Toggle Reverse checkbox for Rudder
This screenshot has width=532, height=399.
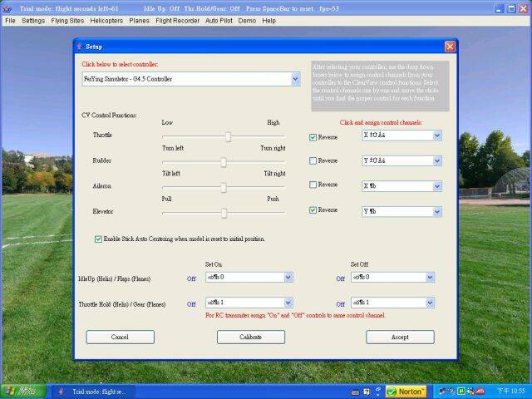(313, 160)
